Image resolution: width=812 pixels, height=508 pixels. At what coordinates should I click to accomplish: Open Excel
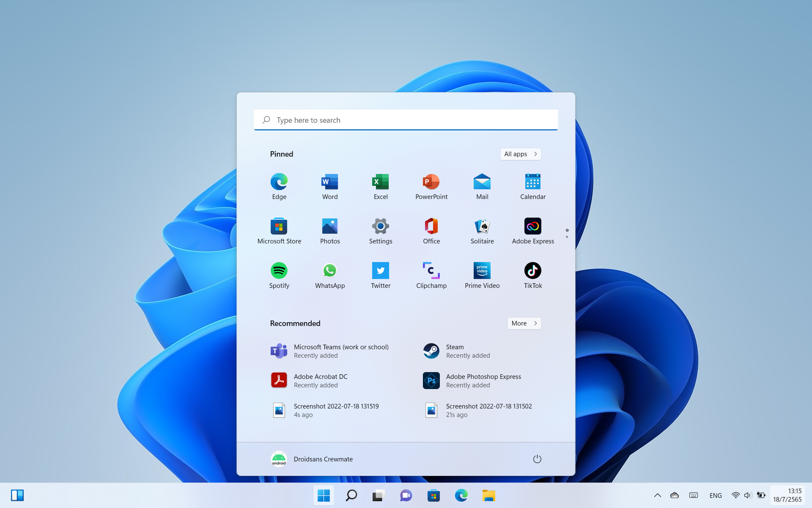point(381,186)
